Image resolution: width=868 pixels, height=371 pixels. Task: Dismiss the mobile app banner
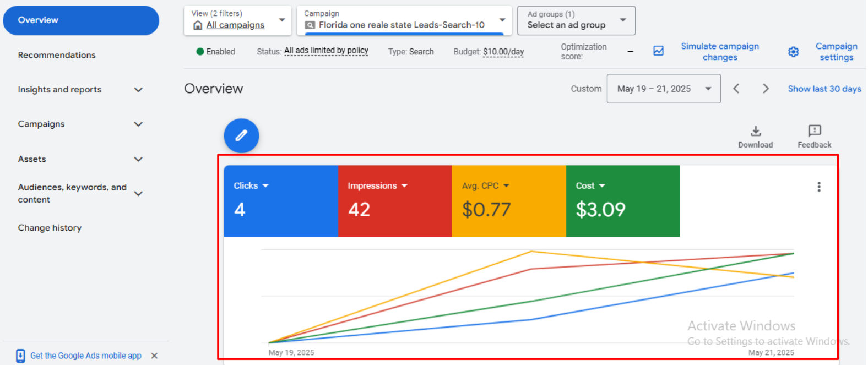tap(154, 356)
